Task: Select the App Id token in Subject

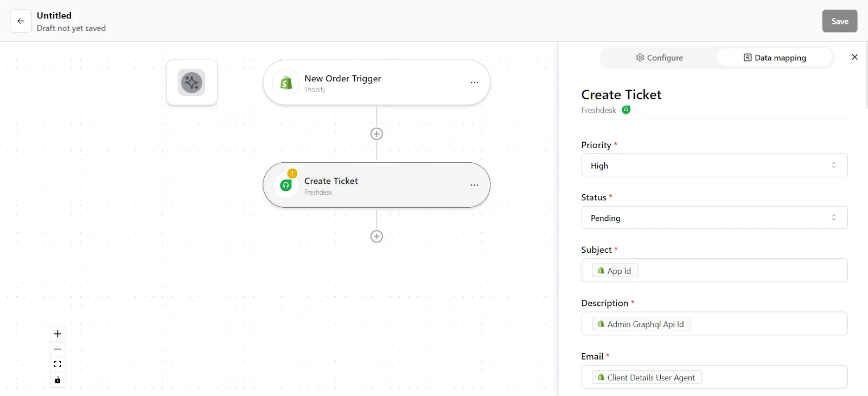Action: (615, 271)
